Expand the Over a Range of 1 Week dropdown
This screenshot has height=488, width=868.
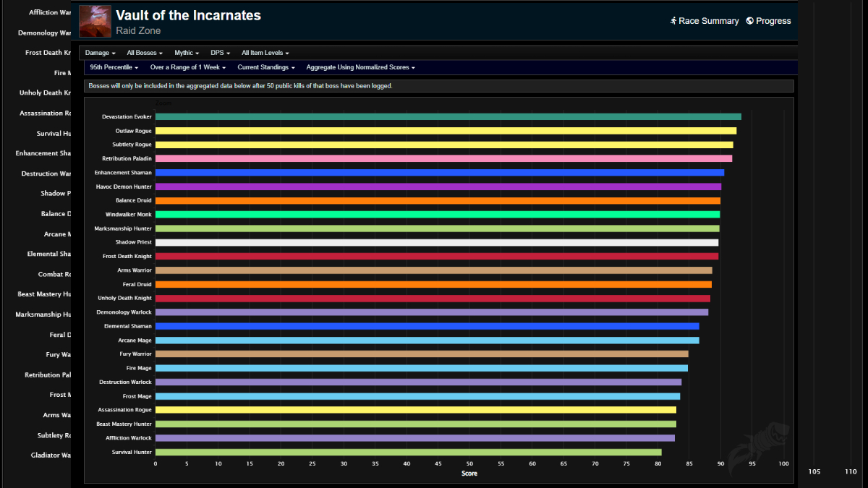click(x=187, y=67)
